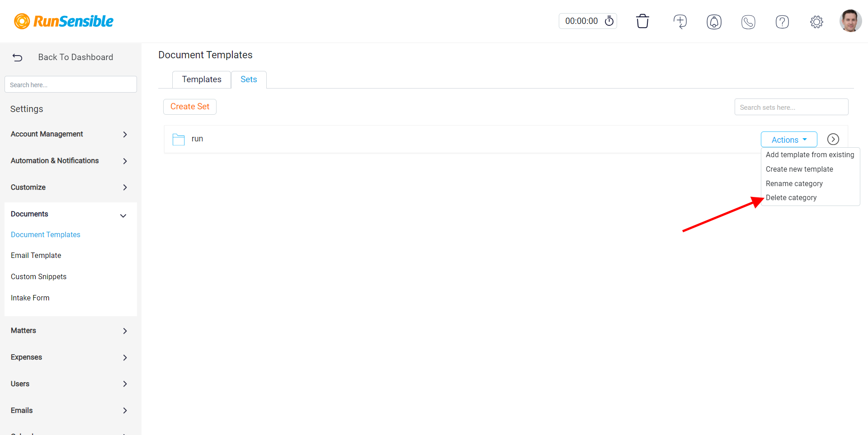Click the timer display 00:00:00
This screenshot has width=868, height=435.
(581, 21)
